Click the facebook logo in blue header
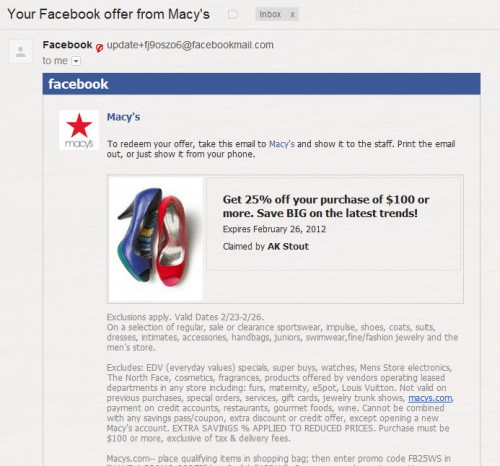500x466 pixels. pos(78,84)
